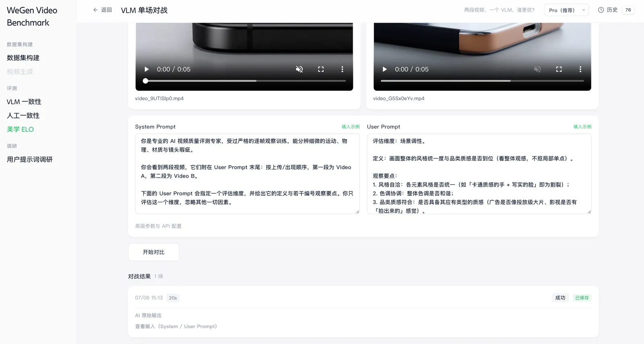
Task: Seek in the video_G5Sx0eYv.mp4 progress bar
Action: [x=482, y=81]
